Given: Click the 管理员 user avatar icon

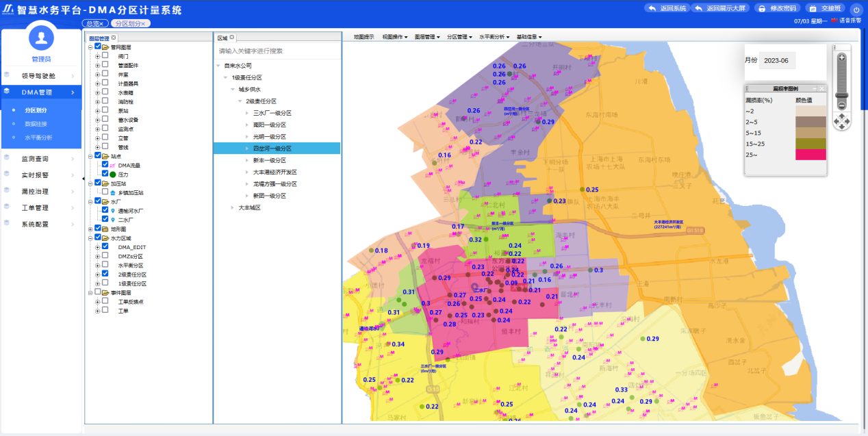Looking at the screenshot, I should pos(41,38).
